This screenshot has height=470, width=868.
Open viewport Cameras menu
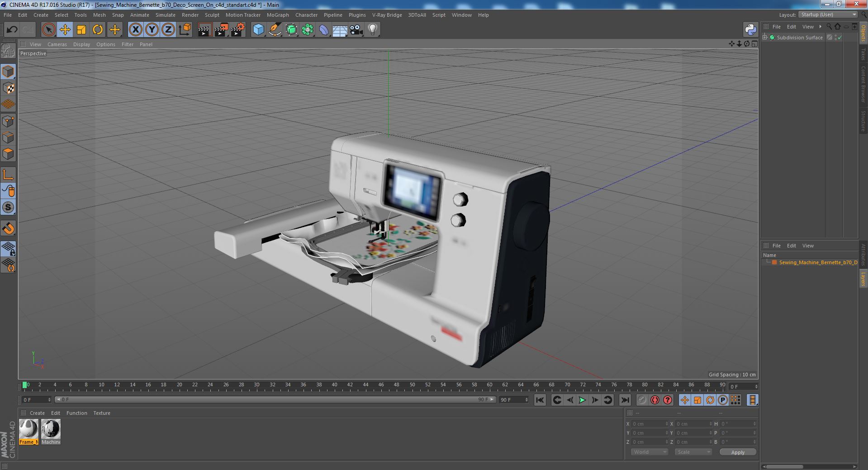[57, 44]
